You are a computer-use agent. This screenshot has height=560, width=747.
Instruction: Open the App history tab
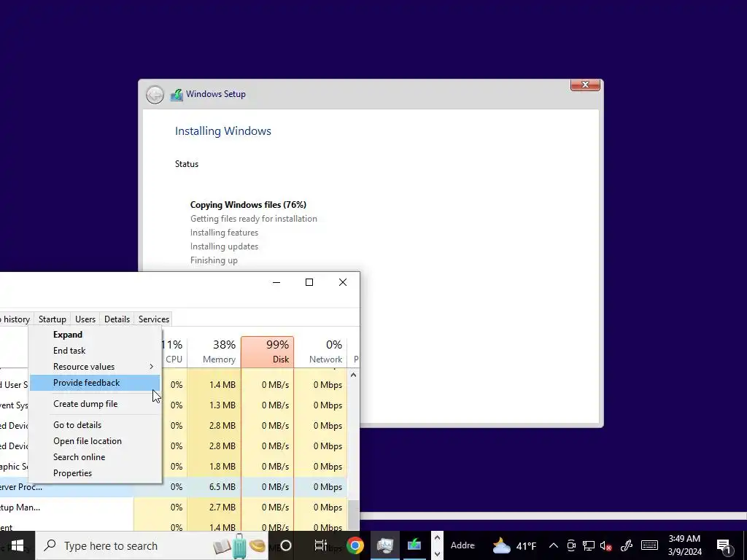[16, 319]
